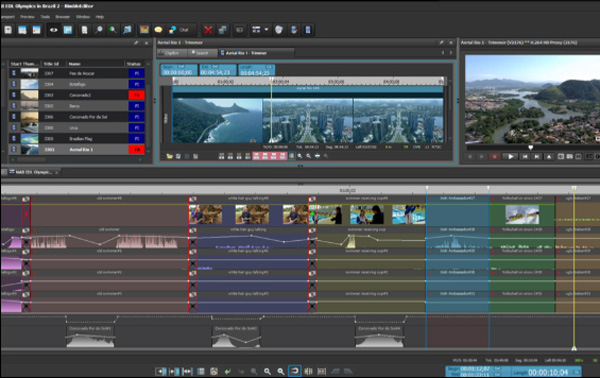
Task: Select the Aerial Rio 1 row in list
Action: [x=77, y=150]
